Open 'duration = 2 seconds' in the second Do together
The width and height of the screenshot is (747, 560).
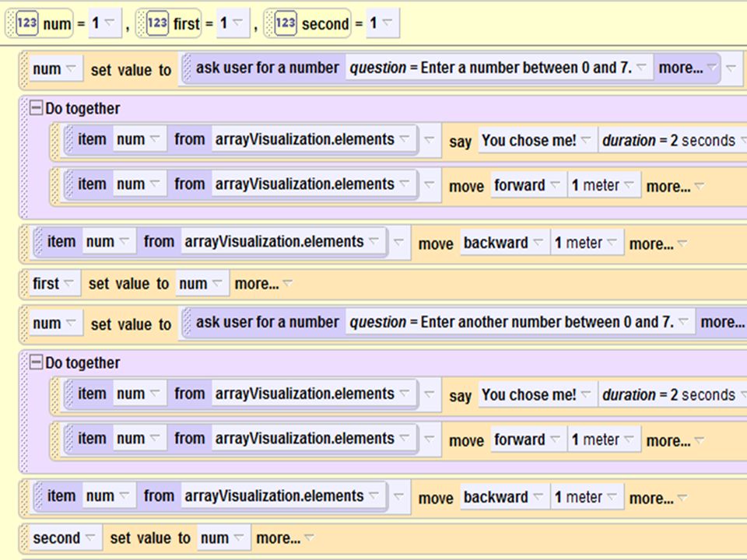pyautogui.click(x=672, y=395)
